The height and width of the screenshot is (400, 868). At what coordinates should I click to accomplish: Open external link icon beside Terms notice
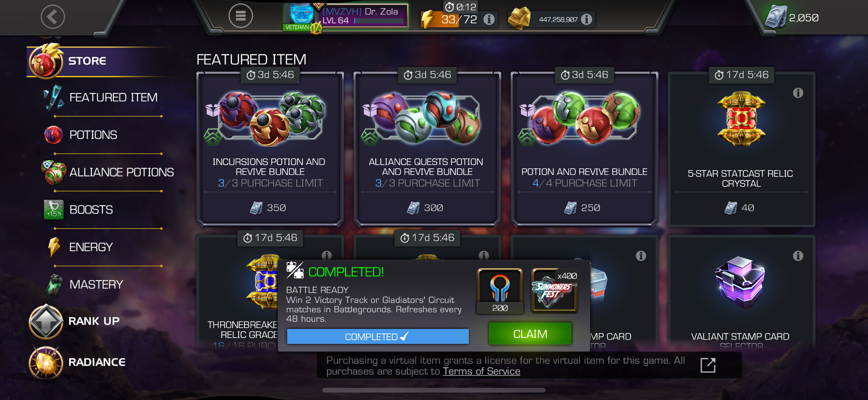point(708,365)
